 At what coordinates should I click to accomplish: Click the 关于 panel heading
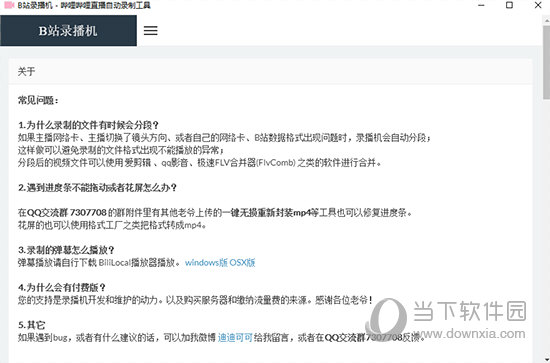tap(26, 72)
